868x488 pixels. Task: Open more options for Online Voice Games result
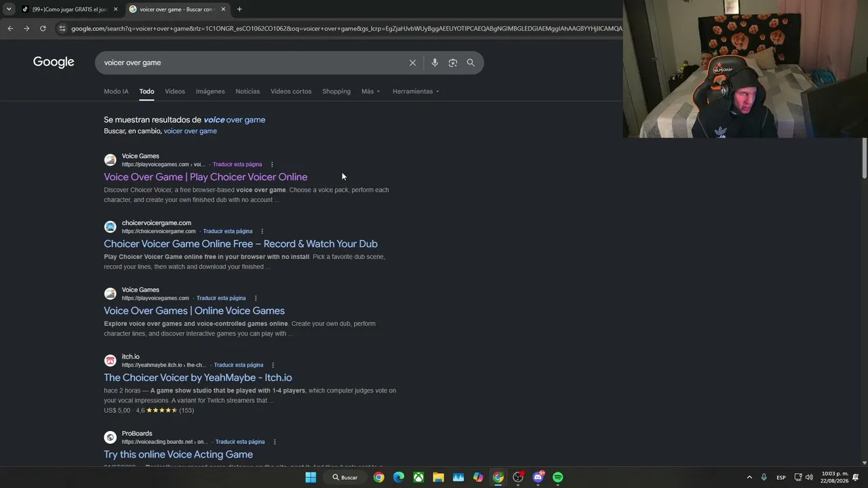256,298
